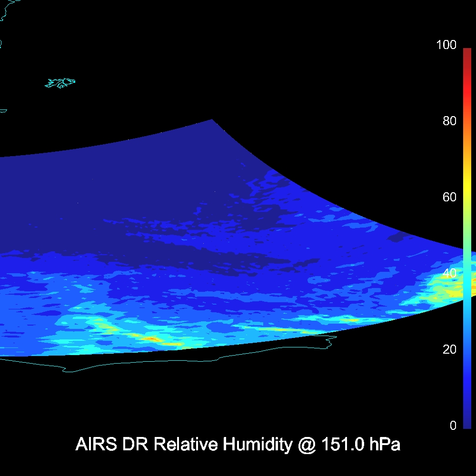Click the dark blue bottom of the colorbar
Screen dimensions: 476x476
[x=467, y=423]
